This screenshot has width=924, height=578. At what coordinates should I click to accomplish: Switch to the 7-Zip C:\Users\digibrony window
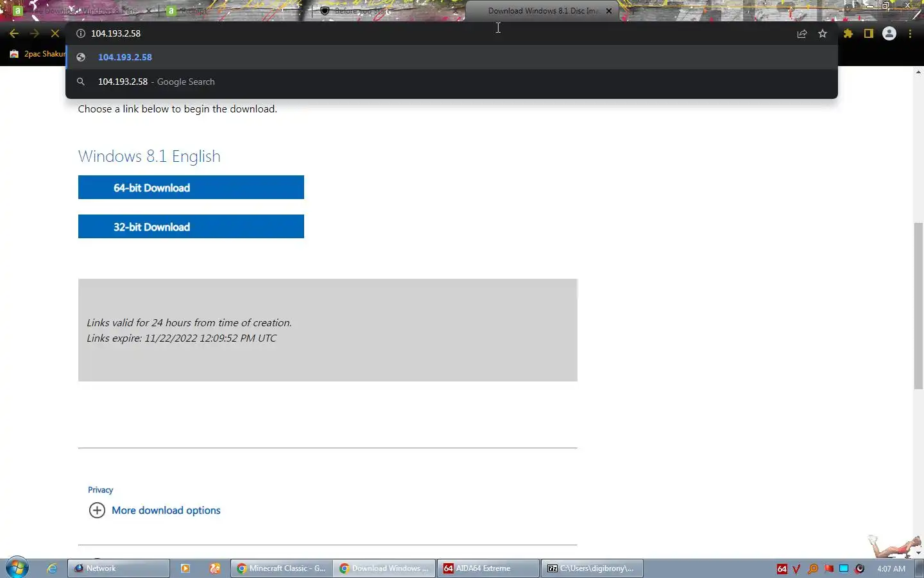(592, 568)
